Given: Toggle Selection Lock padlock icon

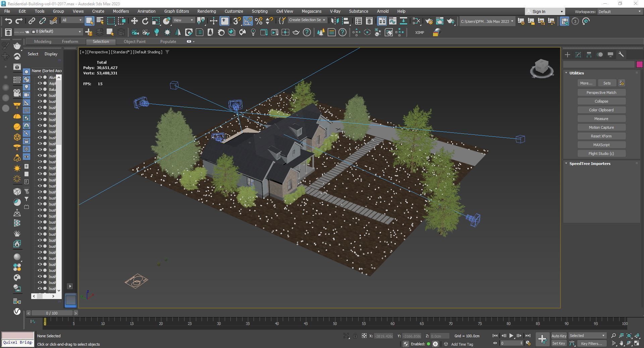Looking at the screenshot, I should point(355,336).
